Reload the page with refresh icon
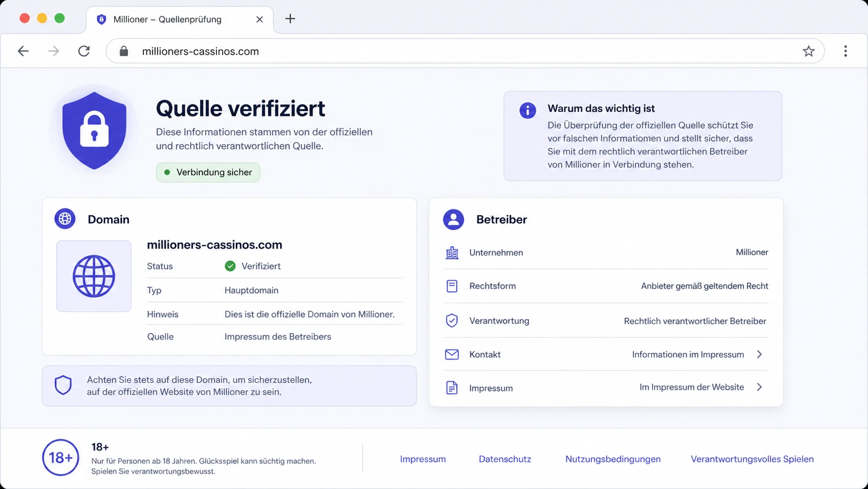868x489 pixels. coord(84,51)
